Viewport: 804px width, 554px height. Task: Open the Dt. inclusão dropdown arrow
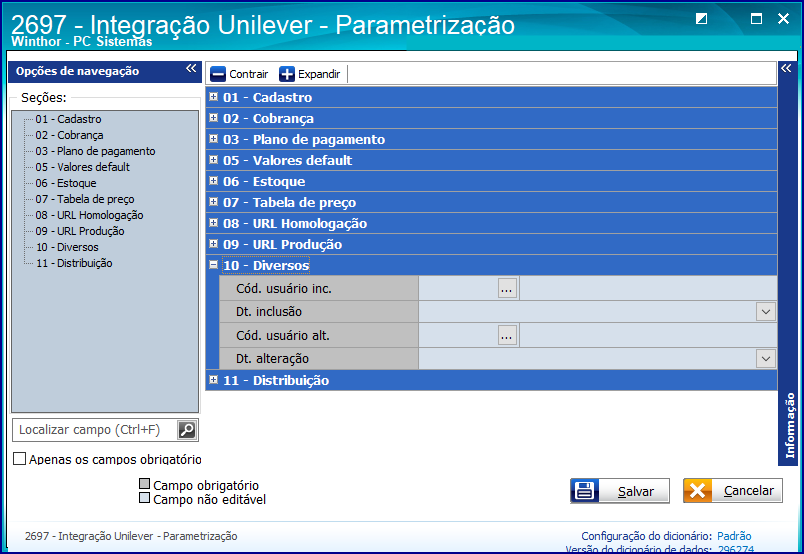[766, 312]
